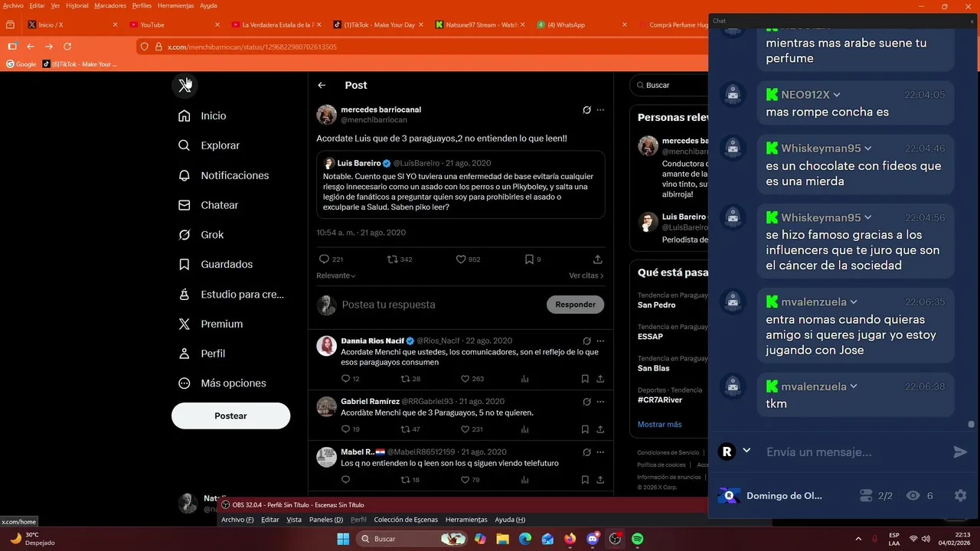Open Chatear messages in the sidebar
The width and height of the screenshot is (980, 551).
point(208,205)
